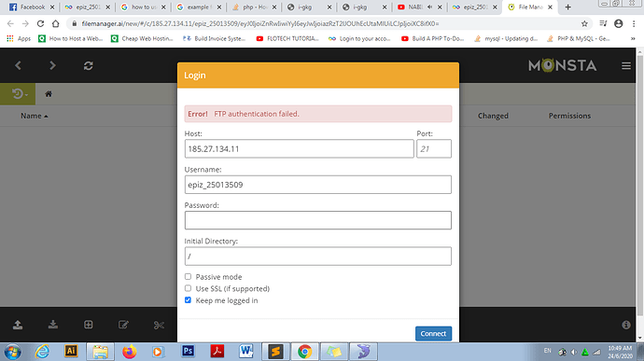Mute the YouTube NABI tab audio
This screenshot has height=361, width=644.
(x=430, y=7)
